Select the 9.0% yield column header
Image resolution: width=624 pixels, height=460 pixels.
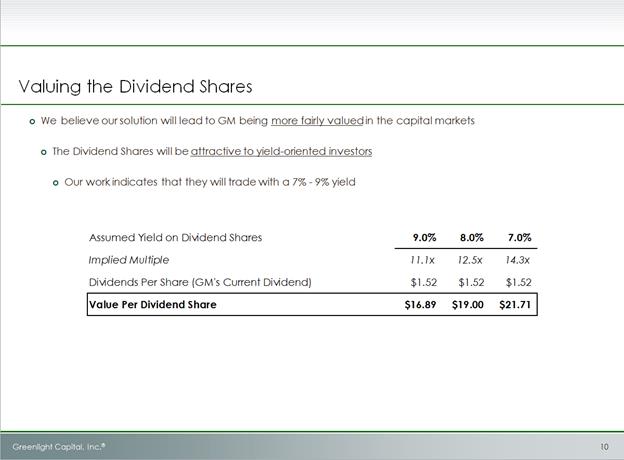[425, 238]
